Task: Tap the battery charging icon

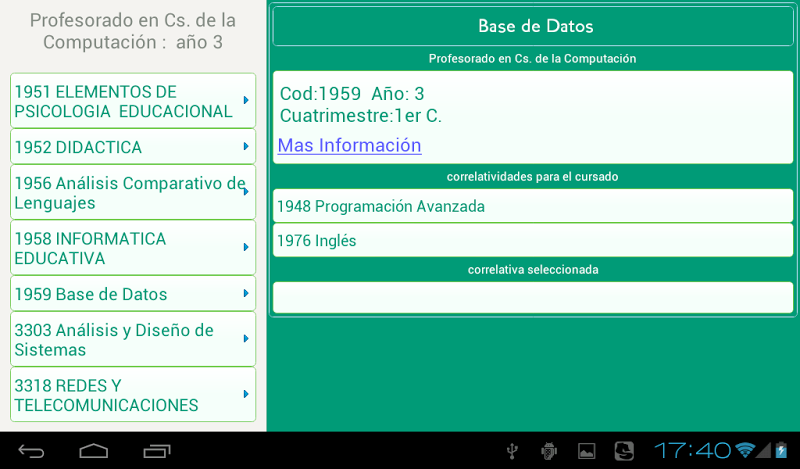Action: [781, 450]
